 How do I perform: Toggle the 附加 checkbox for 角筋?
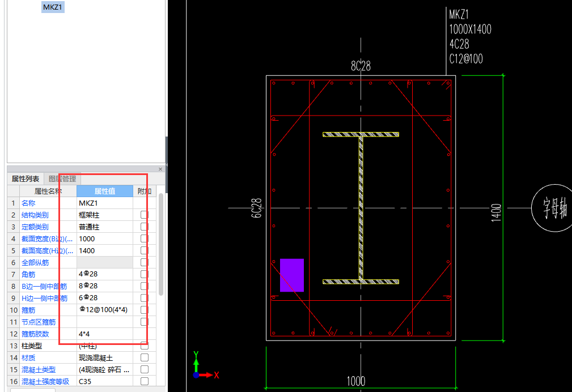pyautogui.click(x=145, y=274)
